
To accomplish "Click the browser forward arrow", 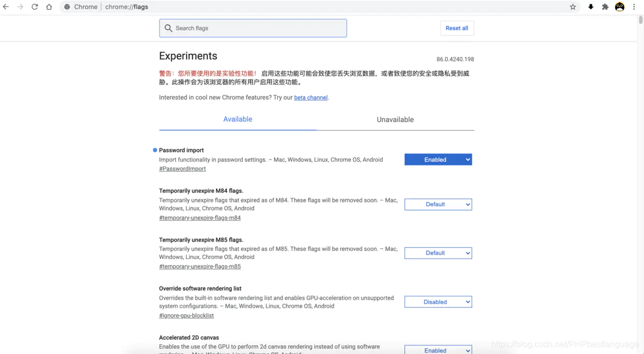I will pyautogui.click(x=20, y=7).
